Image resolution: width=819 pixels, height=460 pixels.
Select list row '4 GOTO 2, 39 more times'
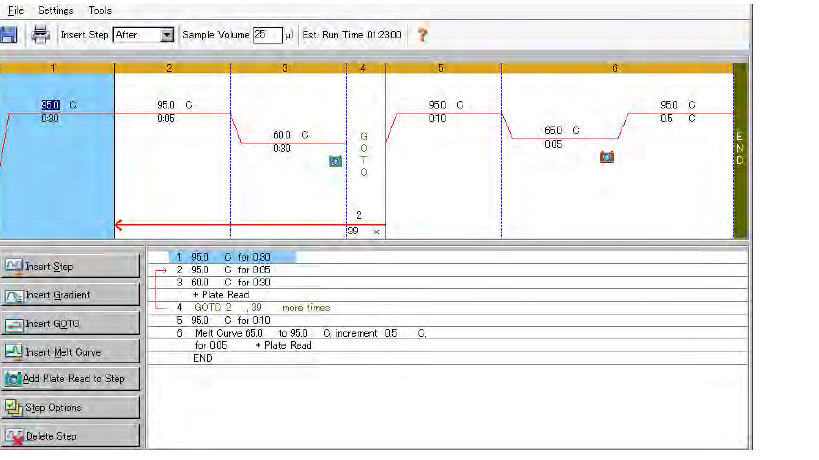click(448, 308)
